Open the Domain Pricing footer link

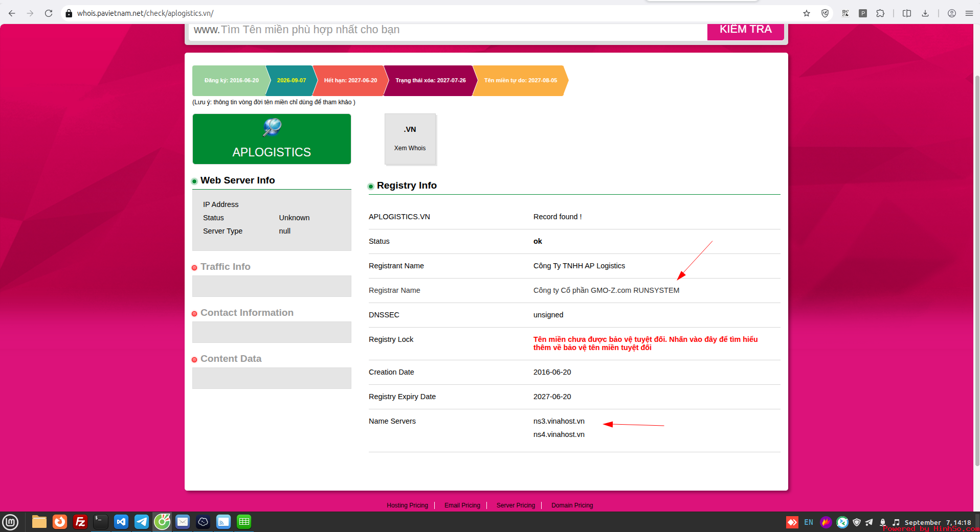(x=572, y=505)
